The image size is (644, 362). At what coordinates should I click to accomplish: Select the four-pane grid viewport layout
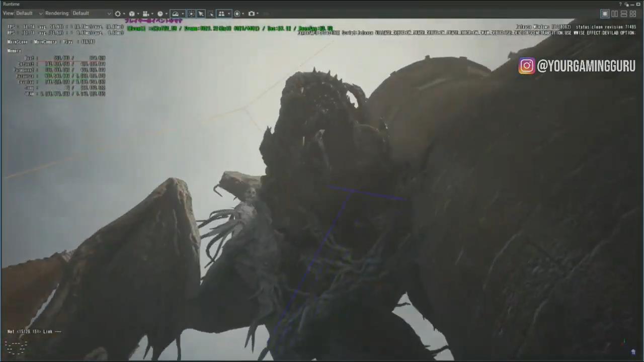click(x=633, y=14)
